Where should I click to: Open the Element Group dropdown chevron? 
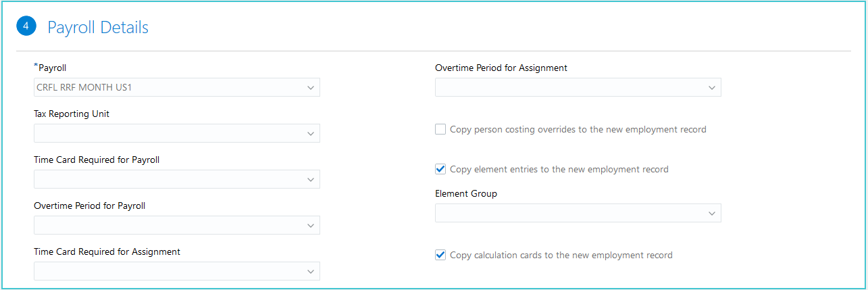click(x=711, y=214)
